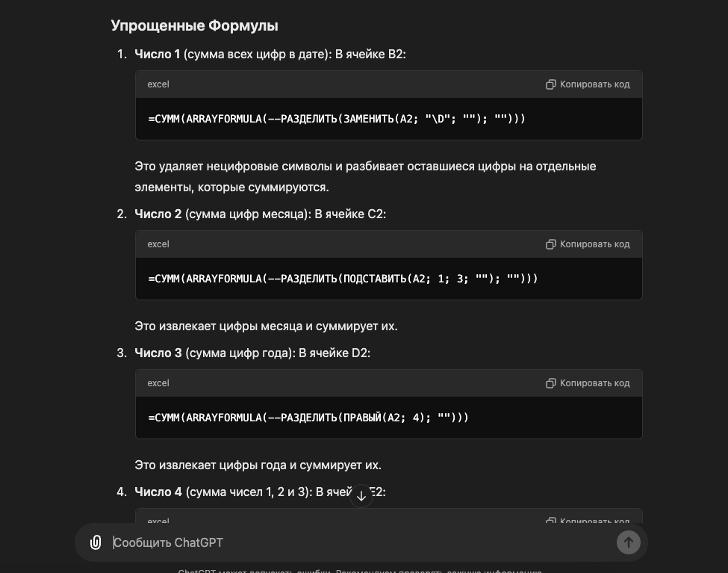Click the scroll-to-bottom down arrow icon
The height and width of the screenshot is (573, 728).
click(x=361, y=496)
